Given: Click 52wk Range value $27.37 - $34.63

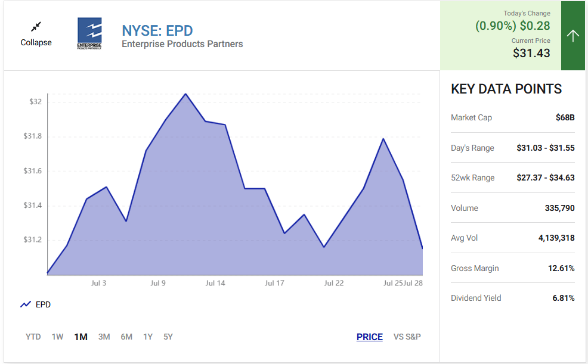Looking at the screenshot, I should pos(545,178).
